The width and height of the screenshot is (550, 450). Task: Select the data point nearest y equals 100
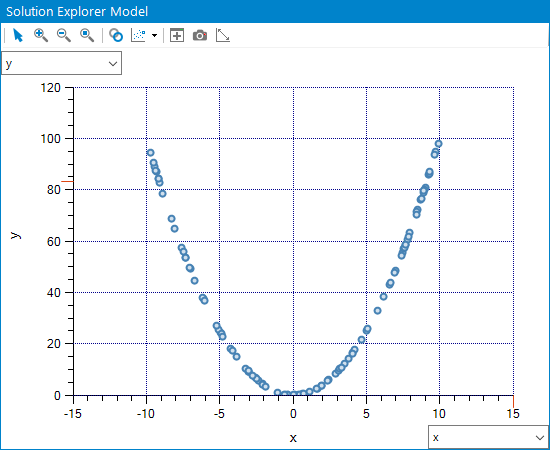click(x=438, y=143)
